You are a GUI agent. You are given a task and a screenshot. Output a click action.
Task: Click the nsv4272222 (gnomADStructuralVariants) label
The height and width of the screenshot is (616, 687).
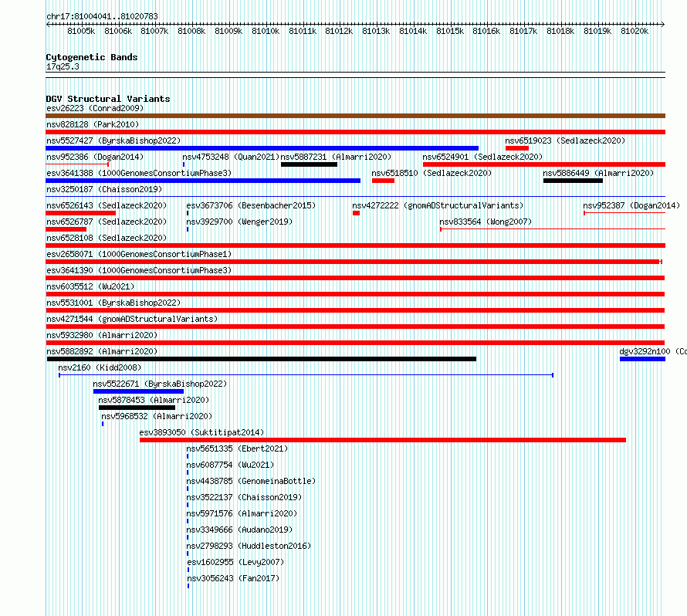click(x=438, y=205)
